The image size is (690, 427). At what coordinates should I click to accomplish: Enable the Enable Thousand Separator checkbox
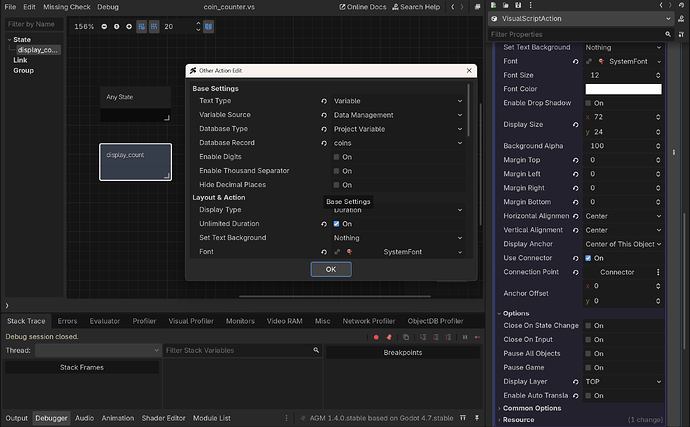point(336,171)
